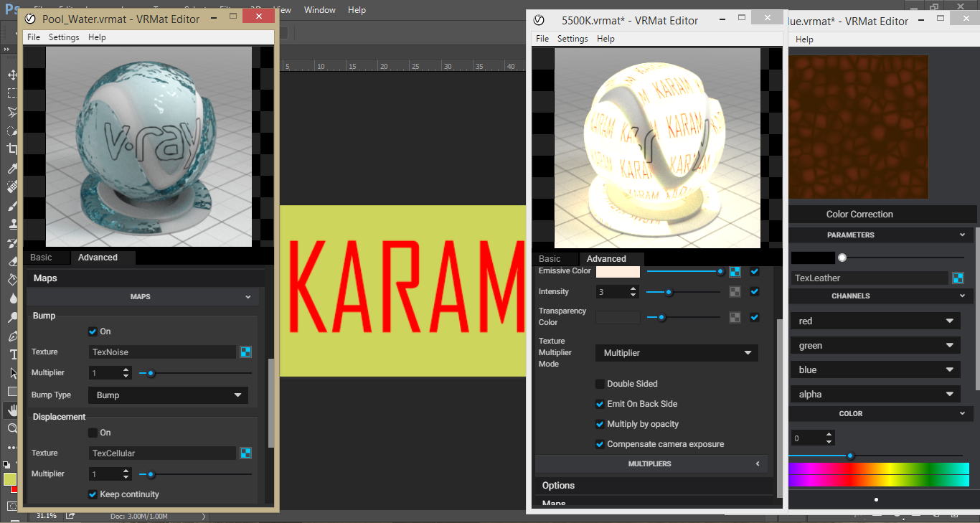
Task: Select the Path Selection tool
Action: click(x=12, y=373)
